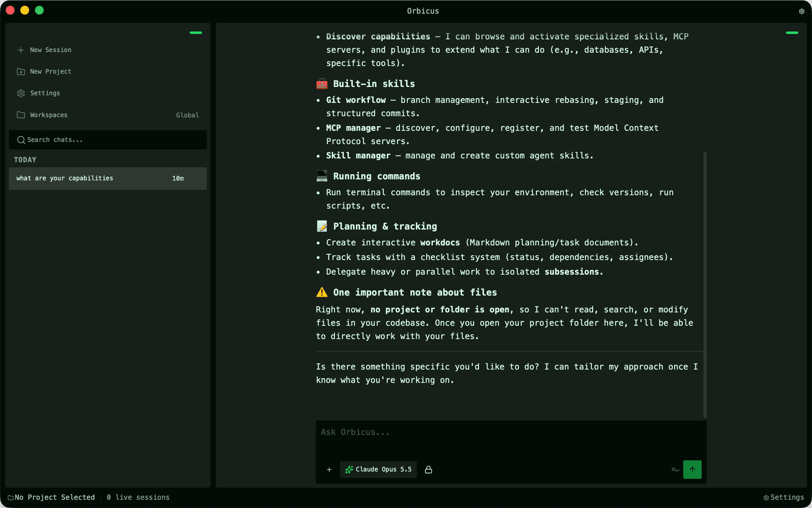Click the gear icon beside sidebar Settings
This screenshot has width=812, height=508.
[21, 93]
